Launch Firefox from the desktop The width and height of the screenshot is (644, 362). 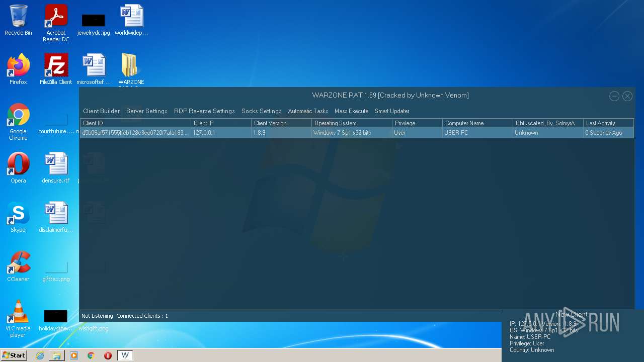coord(18,69)
